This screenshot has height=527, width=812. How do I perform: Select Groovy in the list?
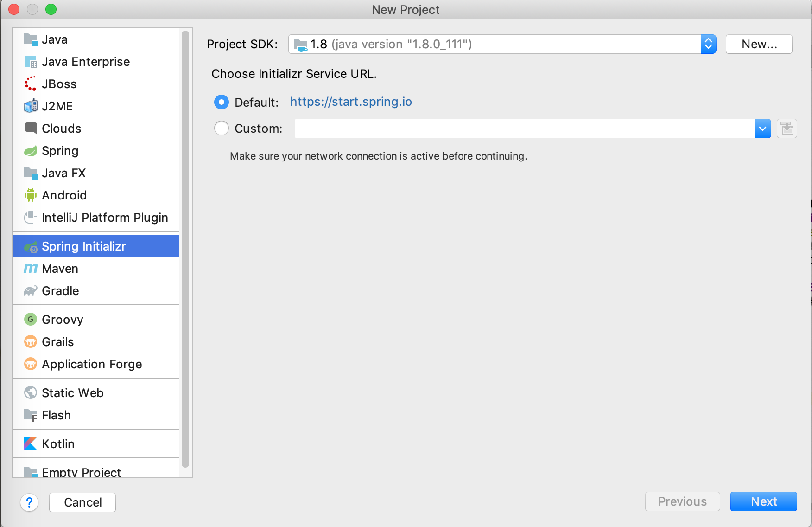click(x=96, y=320)
